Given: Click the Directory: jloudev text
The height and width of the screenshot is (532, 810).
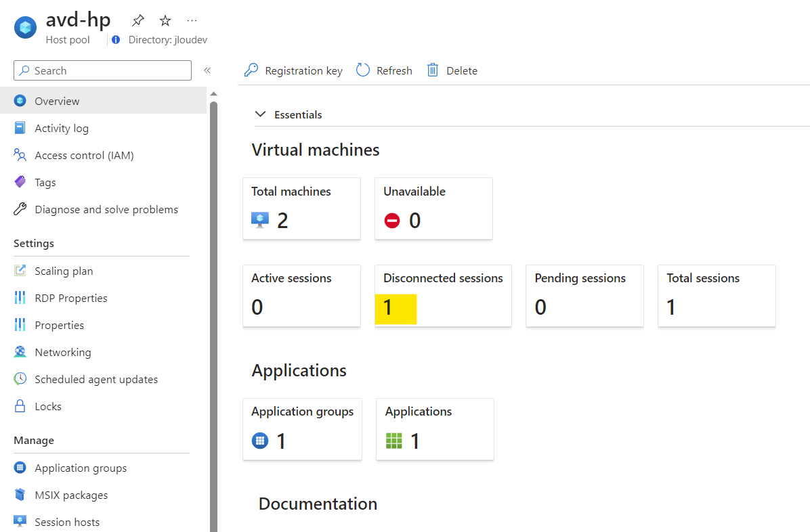Looking at the screenshot, I should (x=168, y=40).
